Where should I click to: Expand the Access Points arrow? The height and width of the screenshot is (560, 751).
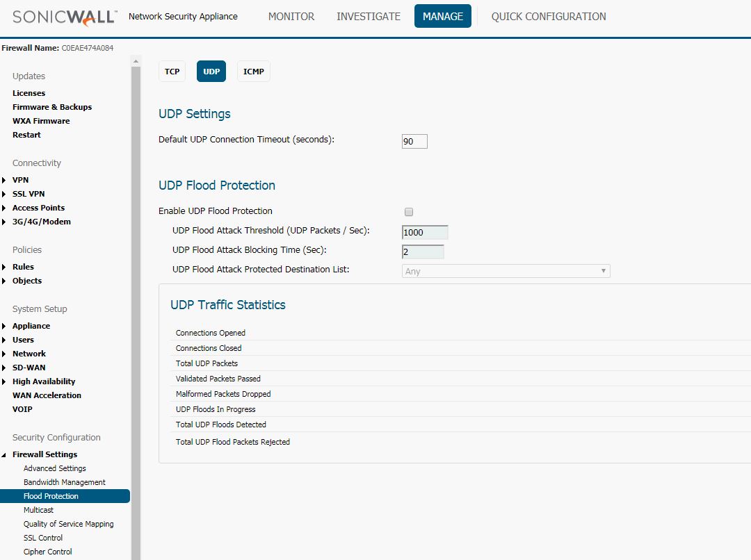pos(4,208)
